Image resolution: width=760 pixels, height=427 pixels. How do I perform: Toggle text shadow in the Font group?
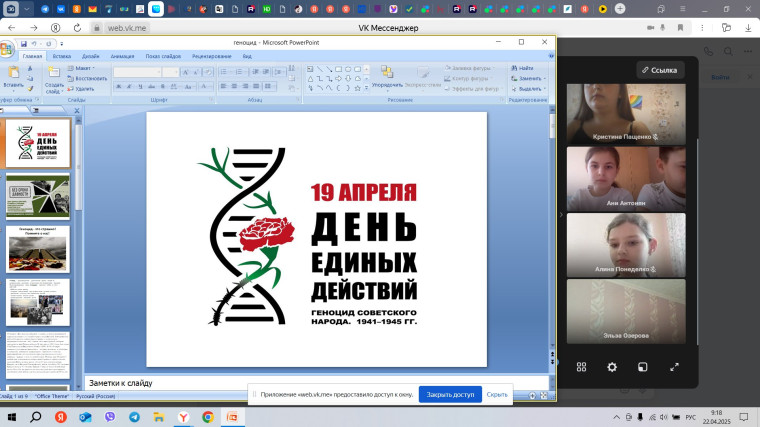pyautogui.click(x=162, y=87)
